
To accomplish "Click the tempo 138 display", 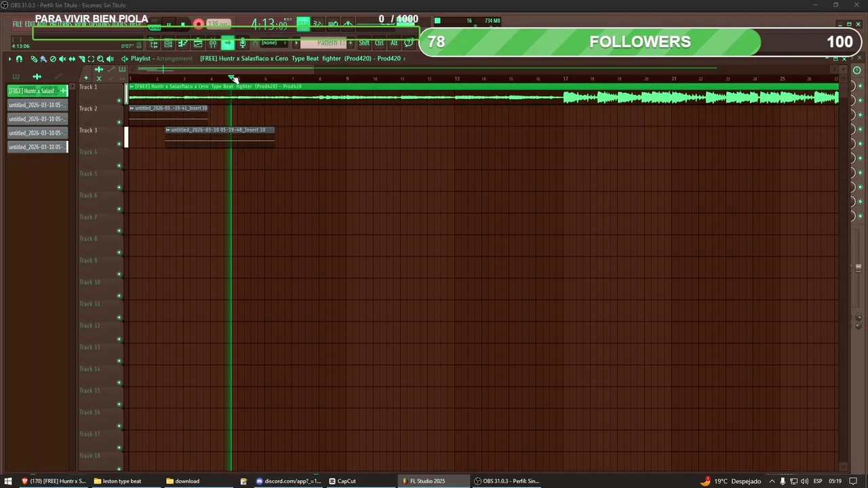I will [219, 24].
